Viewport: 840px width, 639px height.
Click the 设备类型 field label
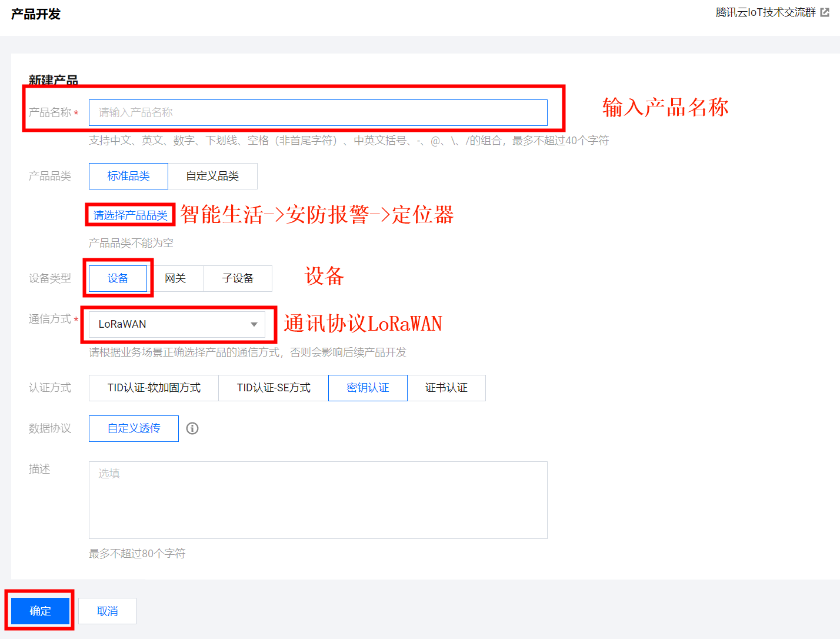click(50, 278)
